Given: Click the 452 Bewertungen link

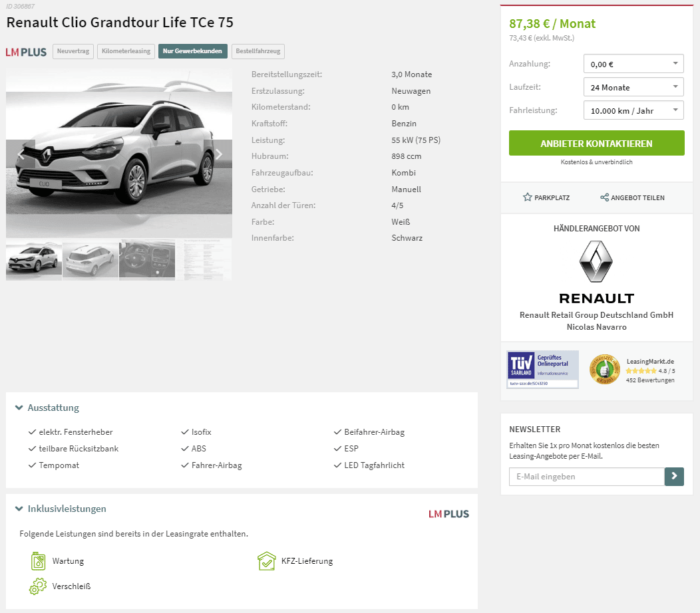Looking at the screenshot, I should 650,380.
